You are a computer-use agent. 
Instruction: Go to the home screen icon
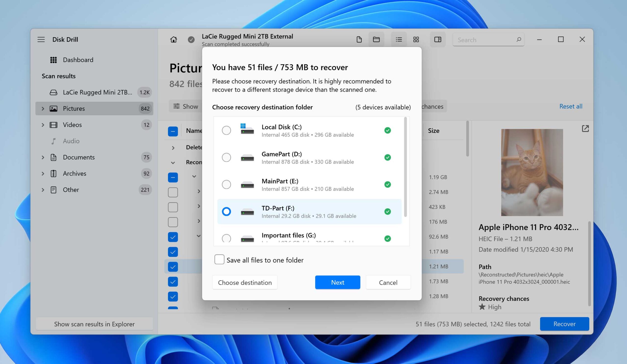174,39
